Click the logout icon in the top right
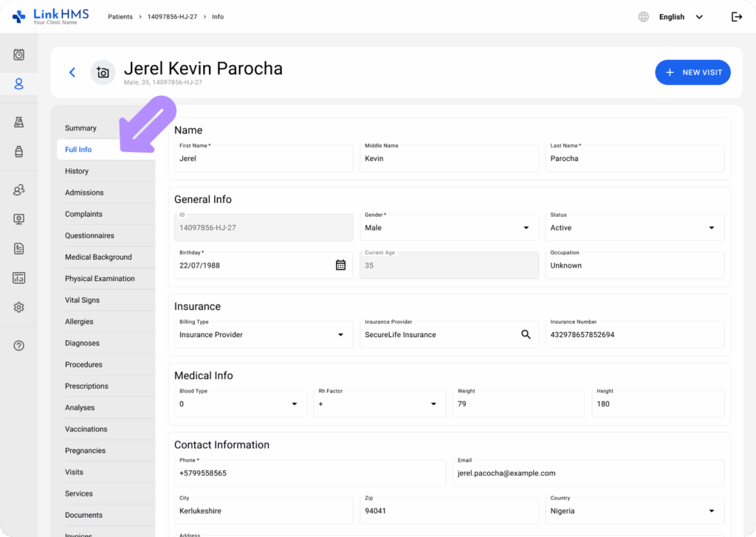This screenshot has width=756, height=537. (736, 17)
